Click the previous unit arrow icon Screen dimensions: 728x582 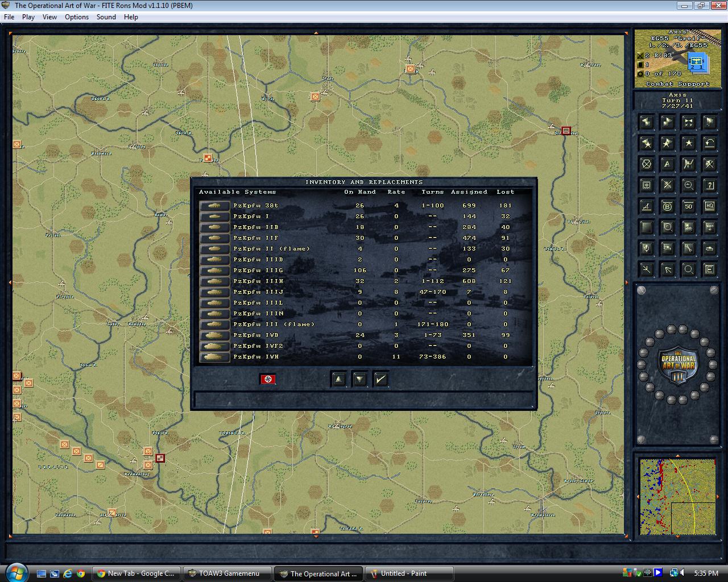pos(646,122)
